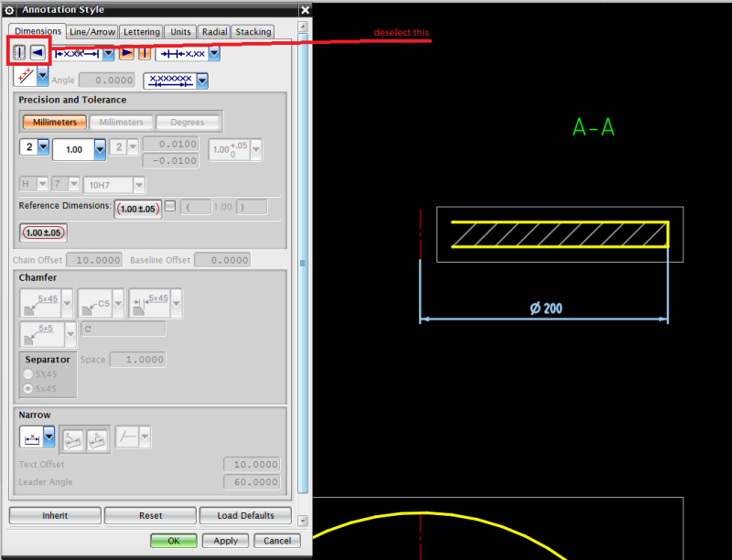Select the Ø 200 dimension in drawing
The image size is (732, 560).
[545, 308]
